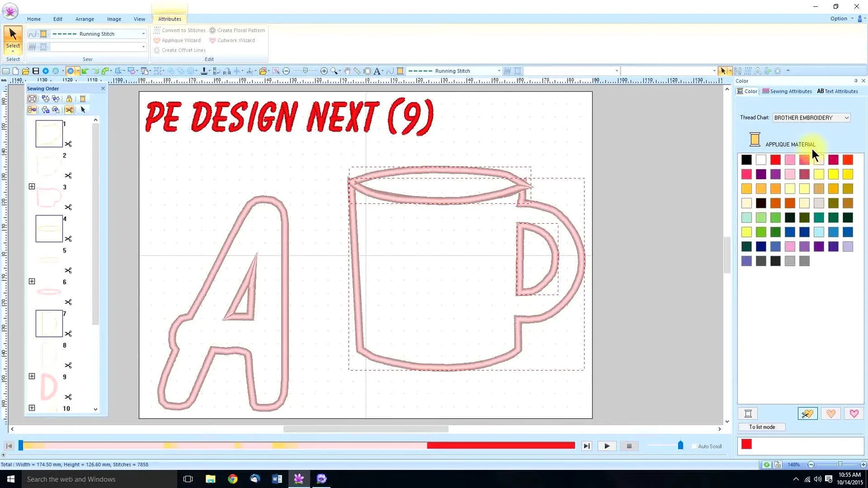
Task: Open the ribbon region sew type dropdown
Action: click(143, 47)
